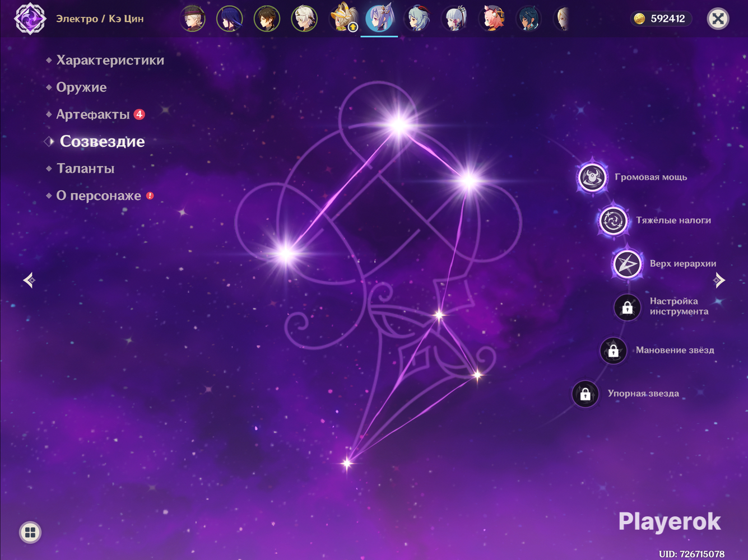This screenshot has width=748, height=560.
Task: Open the Оружие menu section
Action: (x=81, y=87)
